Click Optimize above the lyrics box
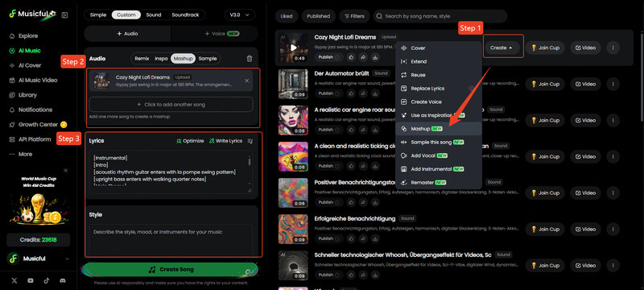644x290 pixels. pyautogui.click(x=190, y=141)
